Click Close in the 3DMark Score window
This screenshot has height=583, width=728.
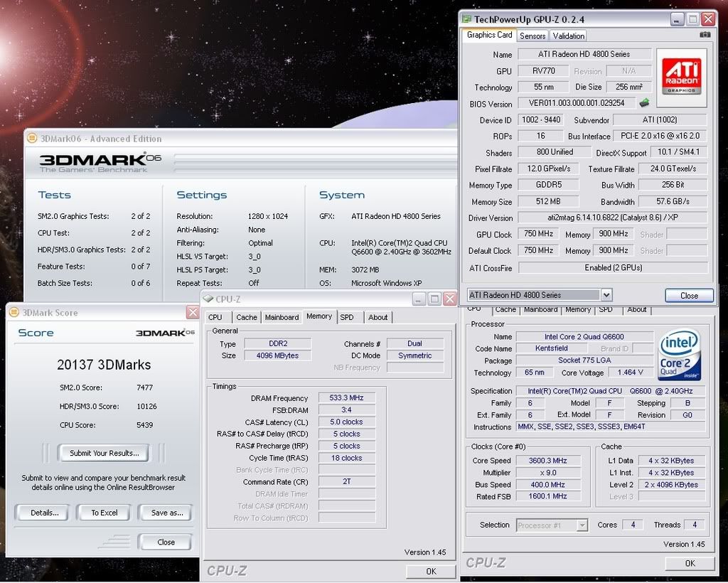click(166, 542)
